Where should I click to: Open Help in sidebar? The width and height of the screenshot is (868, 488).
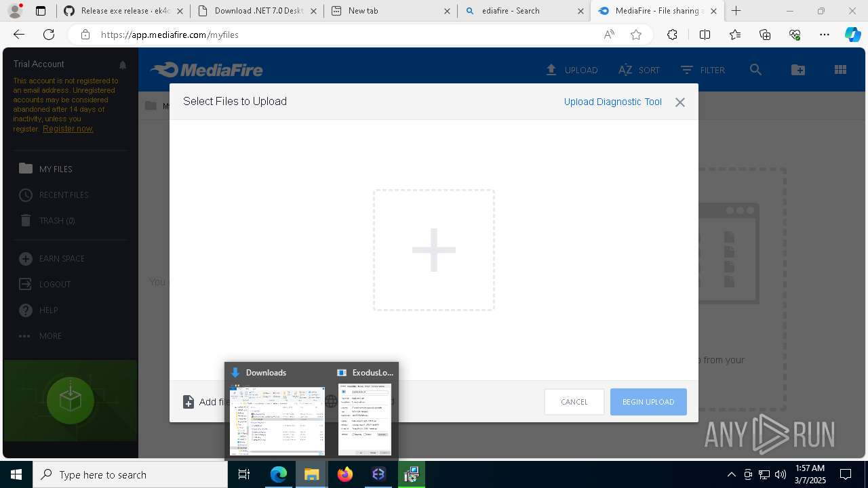[x=38, y=310]
